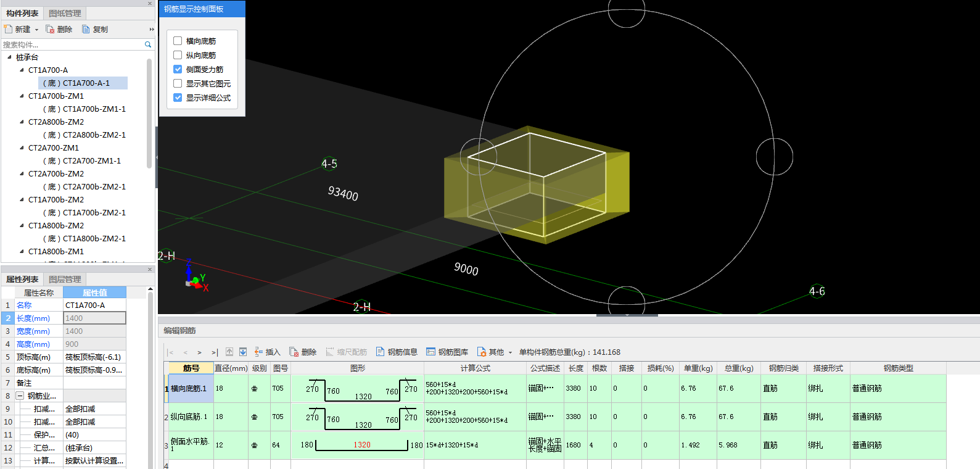Close the 属性列表 panel
The width and height of the screenshot is (980, 469).
pyautogui.click(x=150, y=270)
